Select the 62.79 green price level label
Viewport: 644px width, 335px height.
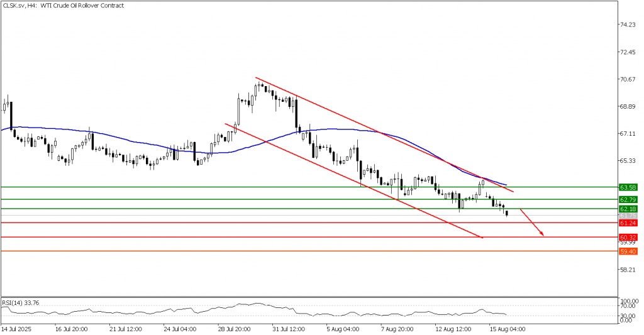click(x=628, y=199)
